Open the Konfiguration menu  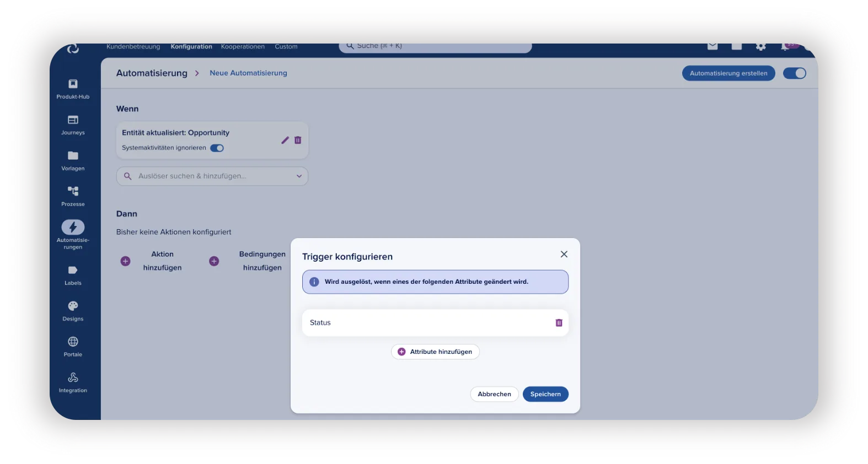[x=191, y=47]
